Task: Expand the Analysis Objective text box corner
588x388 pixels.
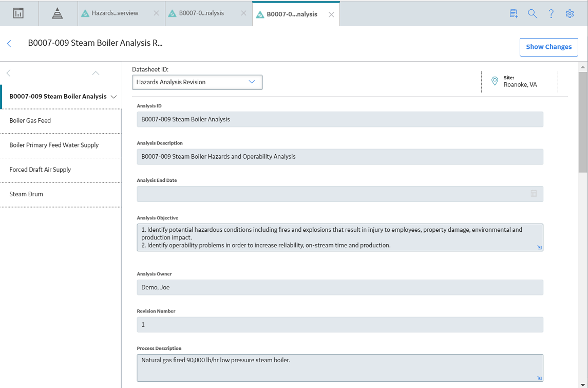Action: pyautogui.click(x=539, y=247)
